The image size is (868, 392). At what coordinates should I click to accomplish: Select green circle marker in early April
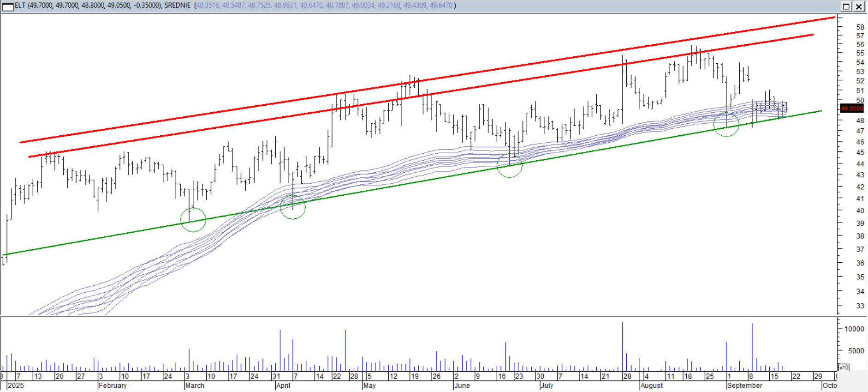tap(293, 207)
